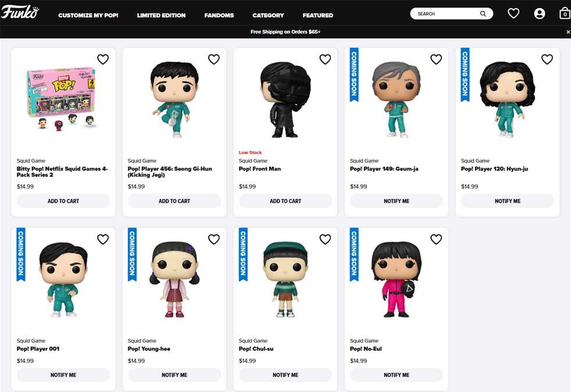Add Player 149: Geum-ja to wishlist

pyautogui.click(x=436, y=59)
